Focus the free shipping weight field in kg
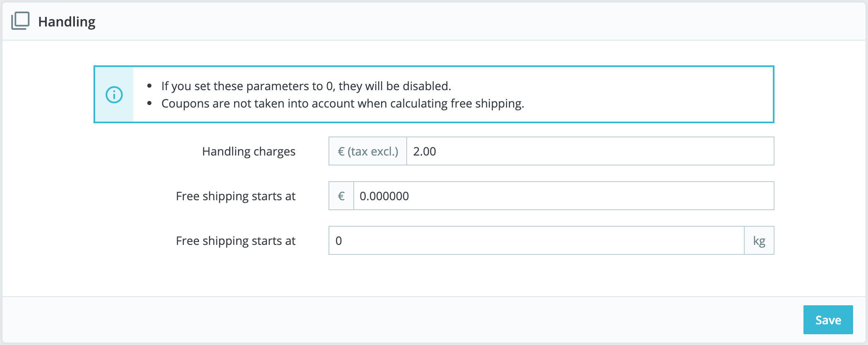This screenshot has height=345, width=868. pos(536,241)
